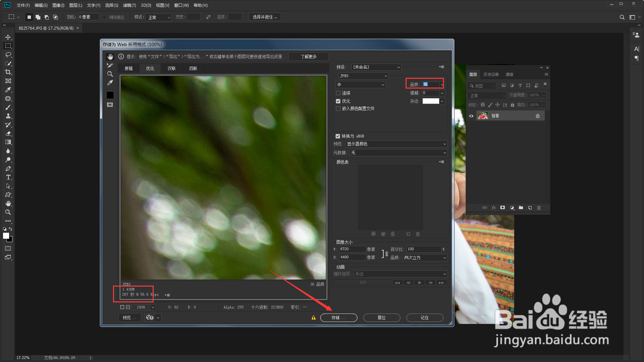Open the 滤镜(T) menu
The height and width of the screenshot is (362, 644).
pos(129,5)
